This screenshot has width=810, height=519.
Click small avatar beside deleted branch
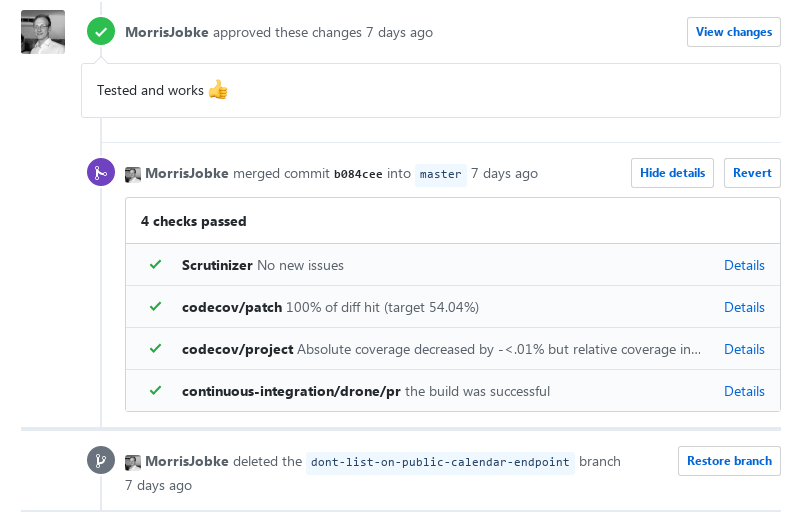coord(133,463)
